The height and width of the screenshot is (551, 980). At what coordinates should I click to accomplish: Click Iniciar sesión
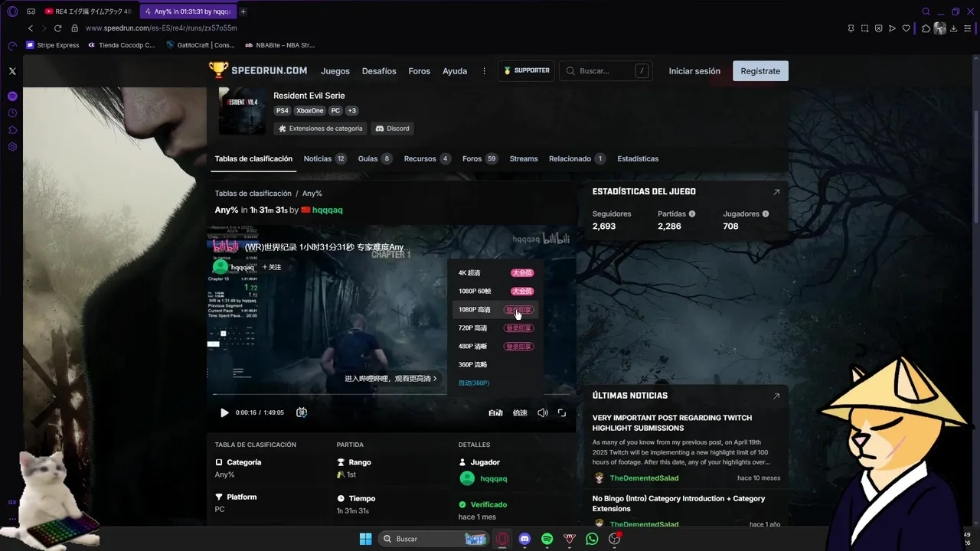[x=694, y=71]
